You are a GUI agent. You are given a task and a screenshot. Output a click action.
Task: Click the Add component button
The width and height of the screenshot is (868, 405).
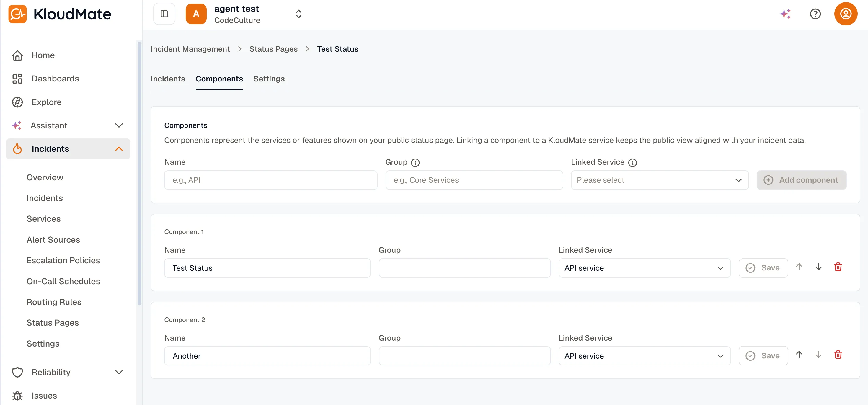pyautogui.click(x=801, y=180)
